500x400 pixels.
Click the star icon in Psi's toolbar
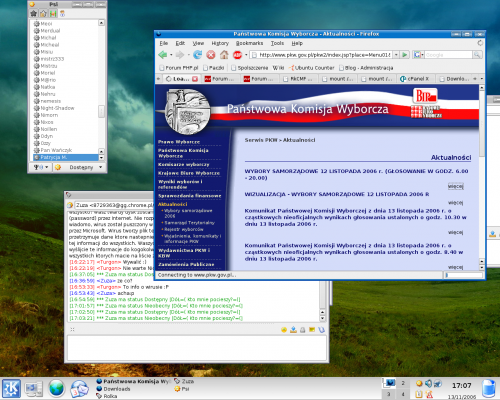point(33,13)
